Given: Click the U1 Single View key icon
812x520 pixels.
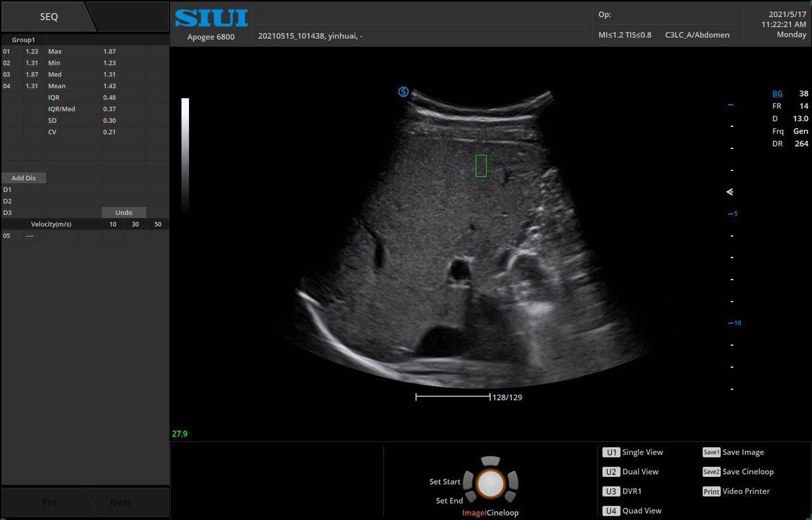Looking at the screenshot, I should point(611,452).
